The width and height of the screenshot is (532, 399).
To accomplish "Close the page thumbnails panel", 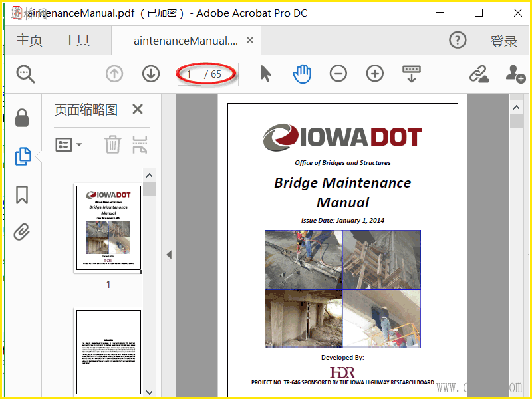I will click(138, 109).
